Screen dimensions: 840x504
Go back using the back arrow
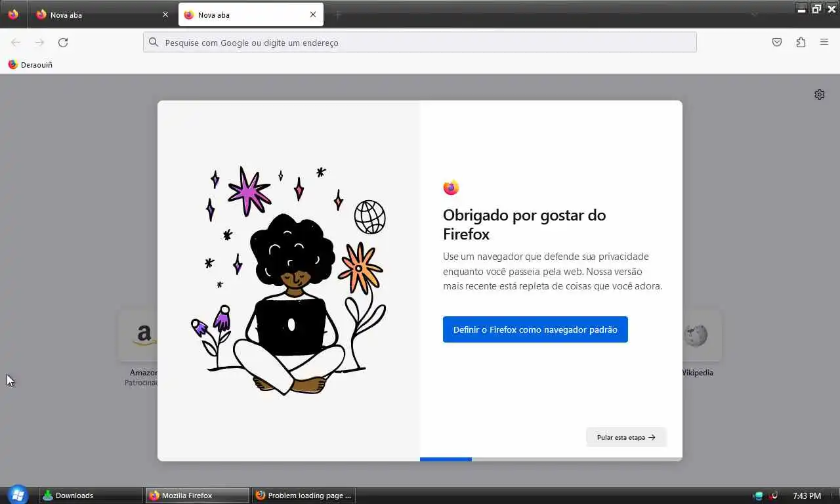[x=16, y=43]
